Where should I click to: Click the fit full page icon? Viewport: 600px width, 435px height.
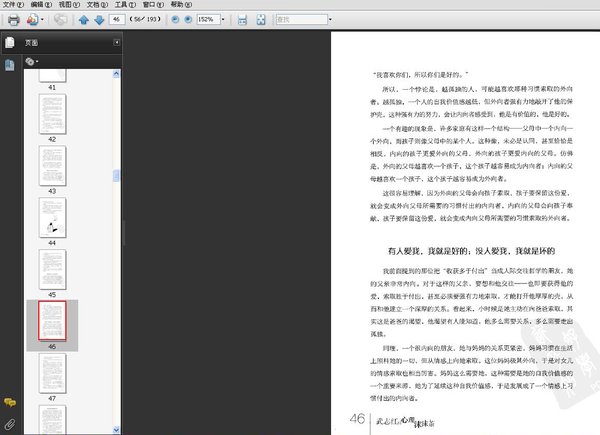[x=260, y=19]
